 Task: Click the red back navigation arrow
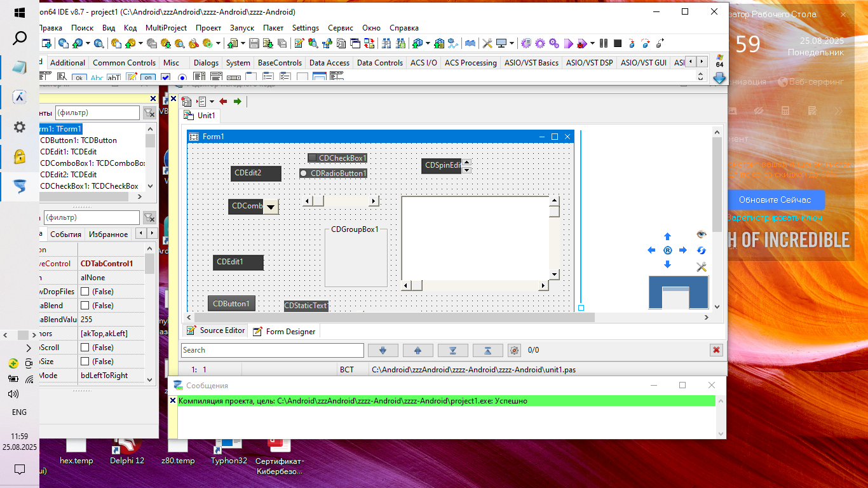[223, 102]
